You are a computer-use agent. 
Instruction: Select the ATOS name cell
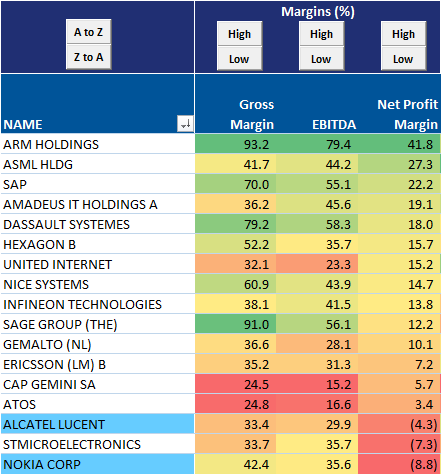pos(98,404)
